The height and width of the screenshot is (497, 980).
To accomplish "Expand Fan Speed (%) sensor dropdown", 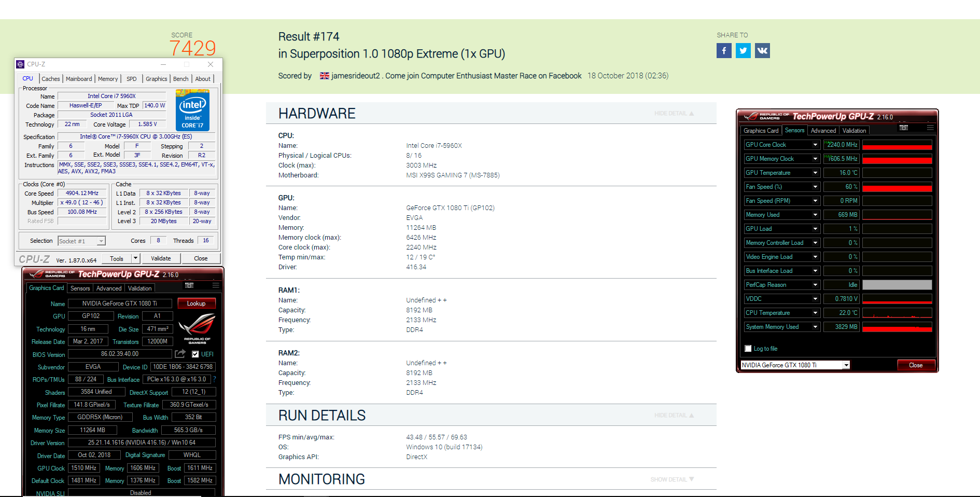I will point(816,187).
